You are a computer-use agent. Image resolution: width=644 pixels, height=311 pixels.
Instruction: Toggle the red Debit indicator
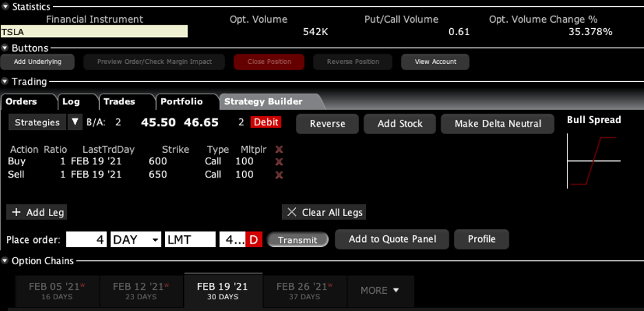[x=266, y=122]
